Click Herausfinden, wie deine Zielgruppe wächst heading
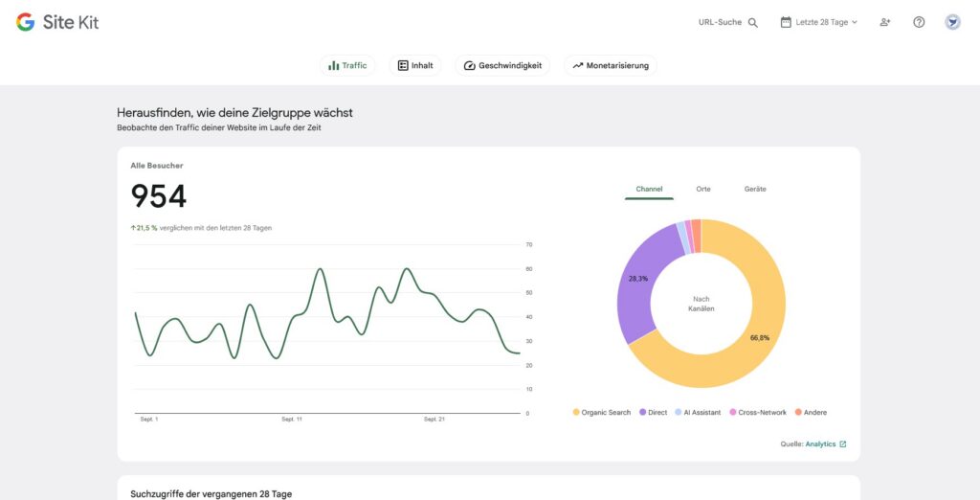The image size is (980, 500). click(235, 113)
